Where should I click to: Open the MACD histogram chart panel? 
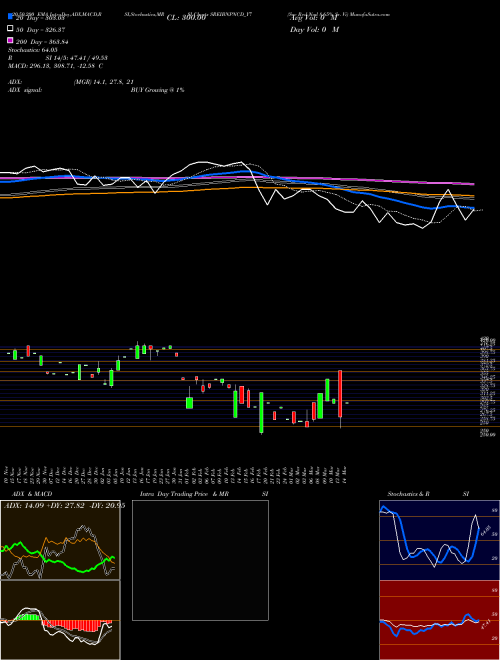coord(60,620)
